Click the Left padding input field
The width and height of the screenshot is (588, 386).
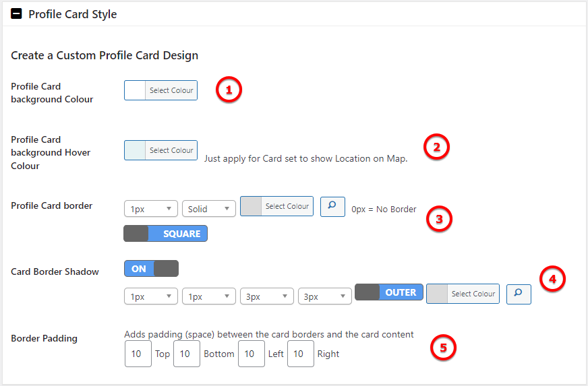point(252,354)
